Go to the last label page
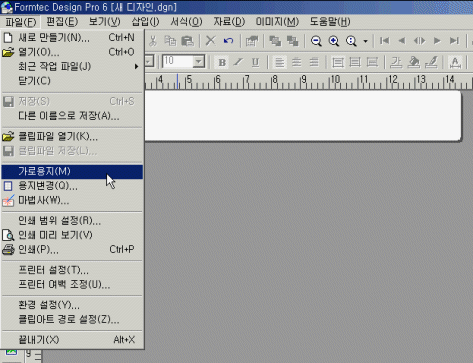 tap(454, 41)
